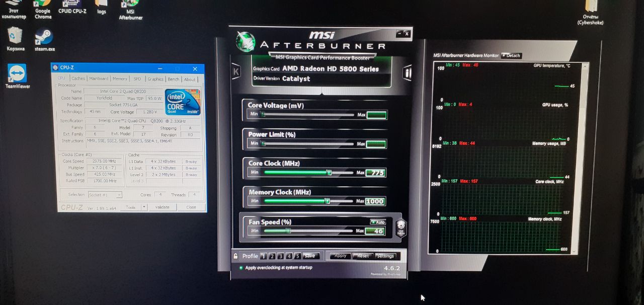Open the MSI Afterburner desktop shortcut

point(130,10)
